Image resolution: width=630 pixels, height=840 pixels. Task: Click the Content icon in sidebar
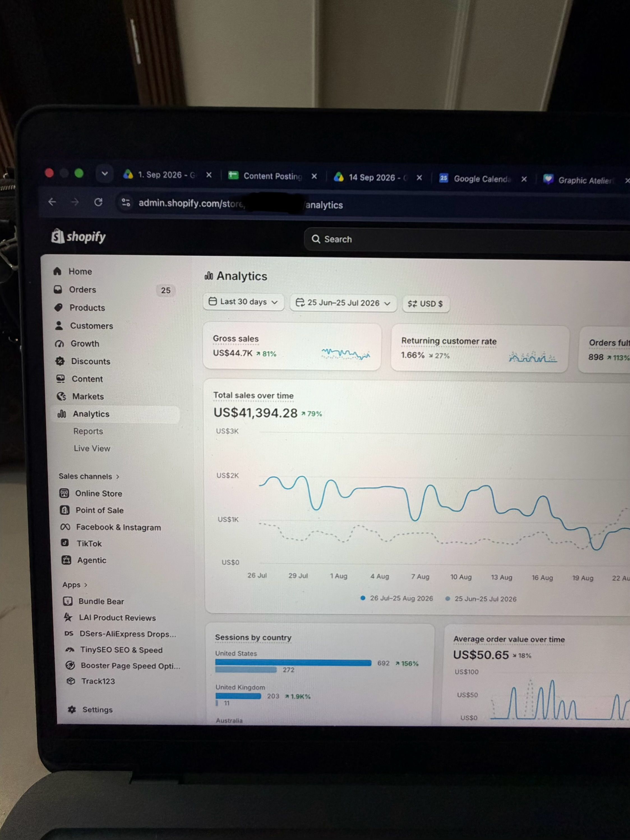click(x=60, y=379)
